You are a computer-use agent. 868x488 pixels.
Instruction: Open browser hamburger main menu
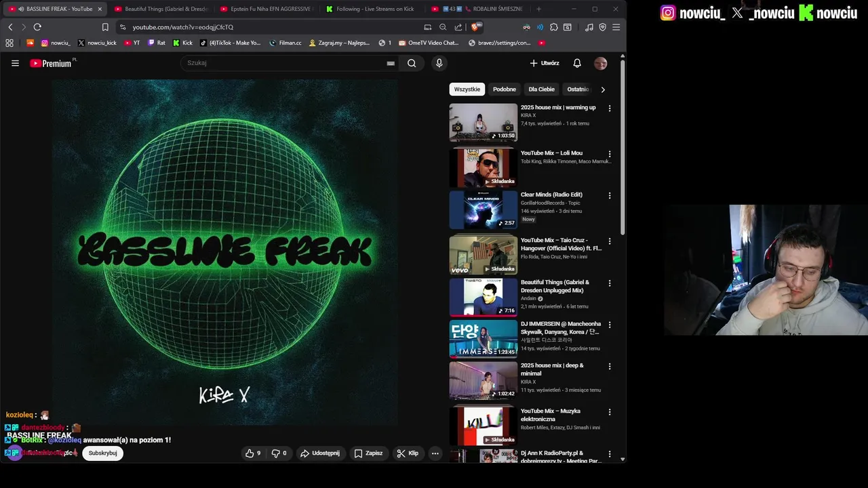[616, 27]
